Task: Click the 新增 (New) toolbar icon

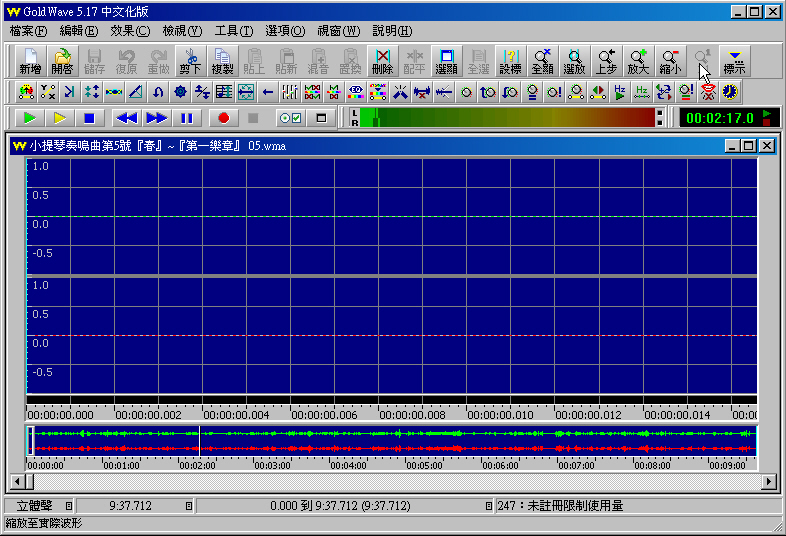Action: click(x=30, y=62)
